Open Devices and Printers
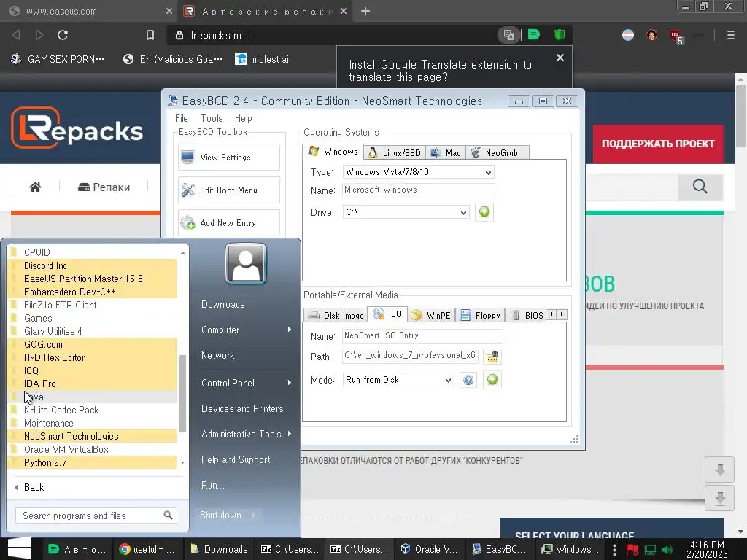Screen dimensions: 747x560 coord(242,408)
